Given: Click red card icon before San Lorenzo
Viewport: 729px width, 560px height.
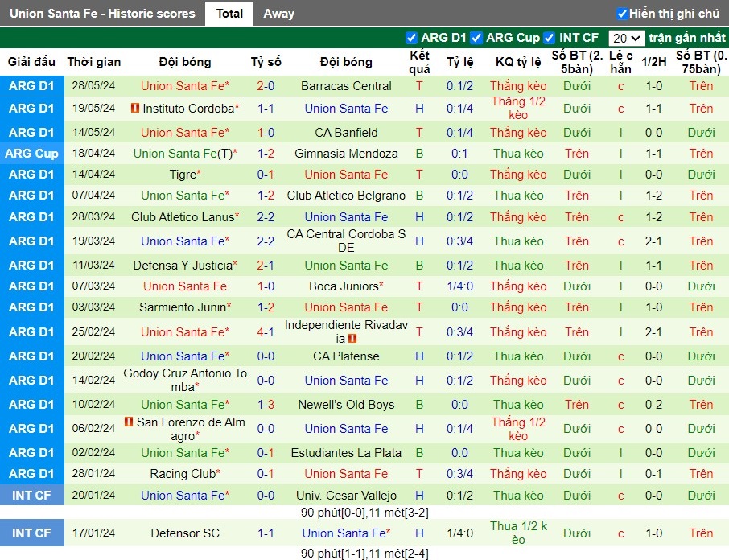Looking at the screenshot, I should tap(129, 422).
